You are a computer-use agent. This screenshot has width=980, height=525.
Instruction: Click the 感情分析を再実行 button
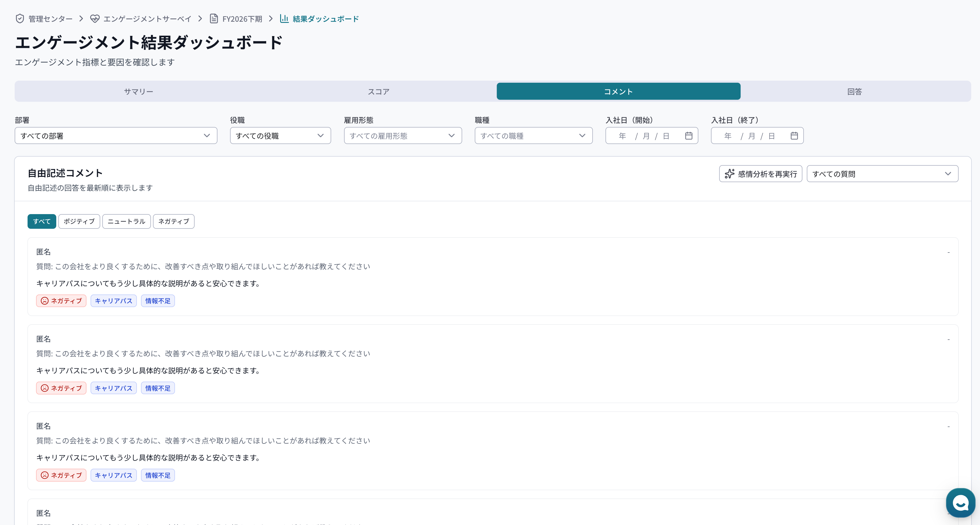coord(760,174)
